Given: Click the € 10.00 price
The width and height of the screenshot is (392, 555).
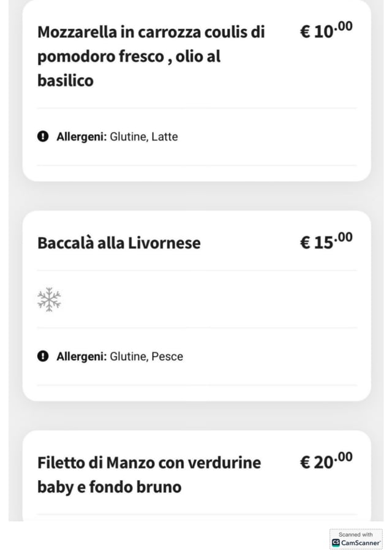Looking at the screenshot, I should tap(326, 30).
